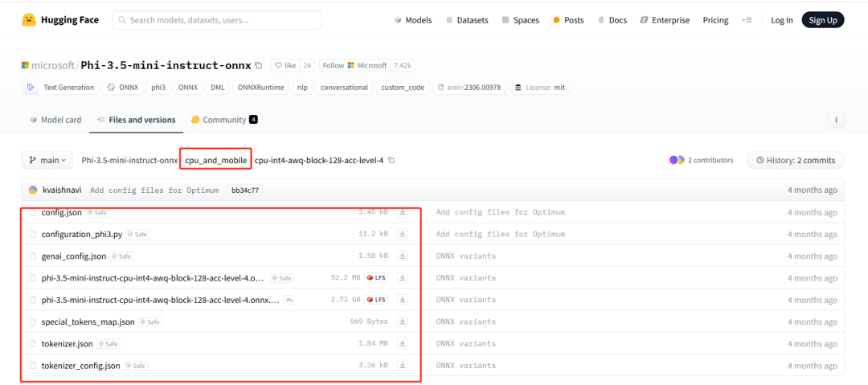Click Safe badge next to config.json

coord(98,212)
